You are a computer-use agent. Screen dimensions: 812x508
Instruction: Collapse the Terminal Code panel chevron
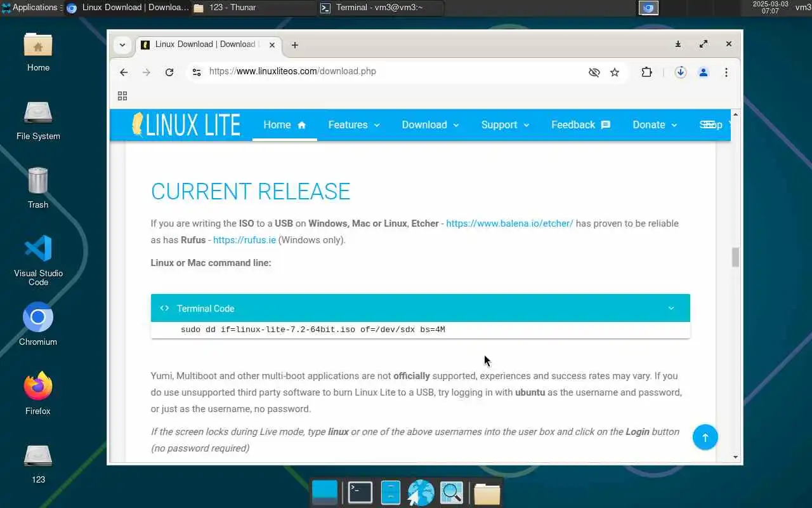click(x=671, y=308)
